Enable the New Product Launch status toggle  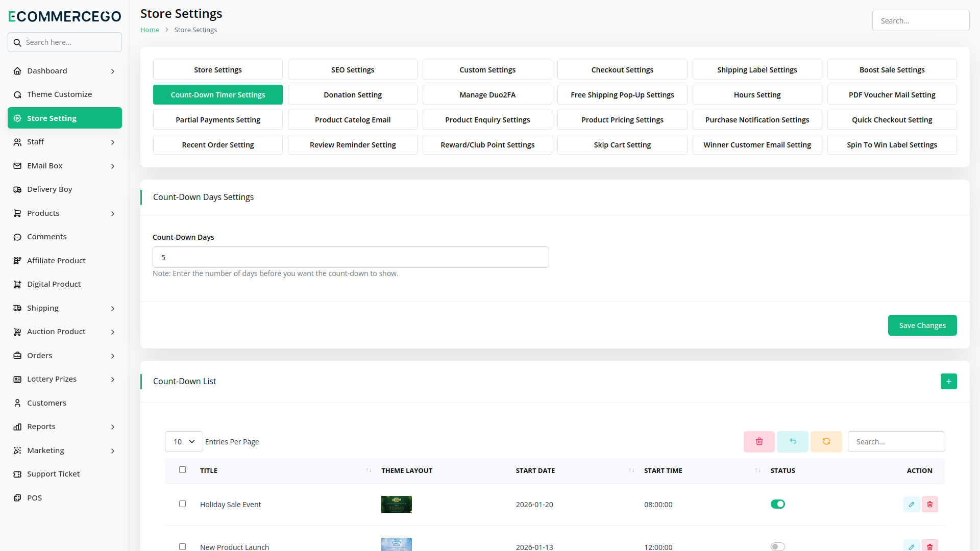click(x=777, y=546)
